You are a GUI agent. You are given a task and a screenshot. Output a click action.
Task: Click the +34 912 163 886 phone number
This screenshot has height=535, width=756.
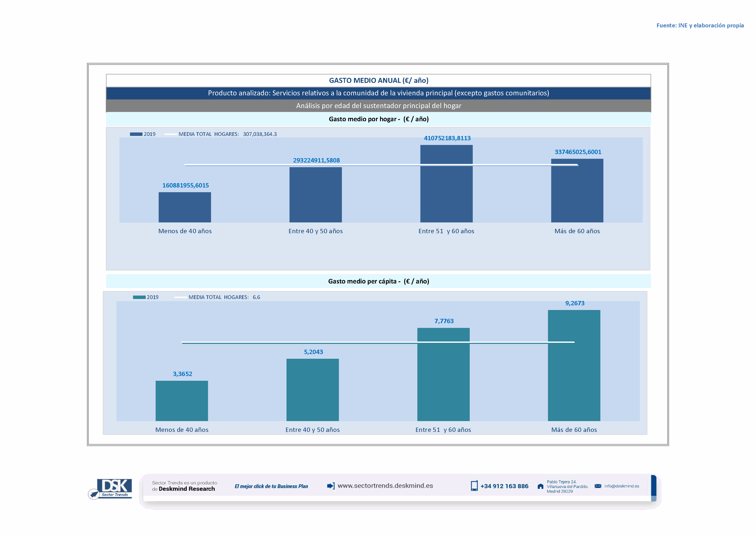point(504,486)
